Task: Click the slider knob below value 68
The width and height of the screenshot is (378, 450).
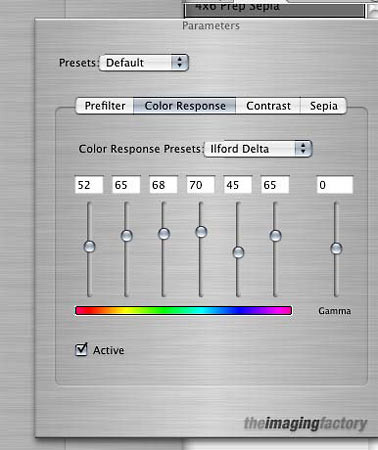Action: pos(164,234)
